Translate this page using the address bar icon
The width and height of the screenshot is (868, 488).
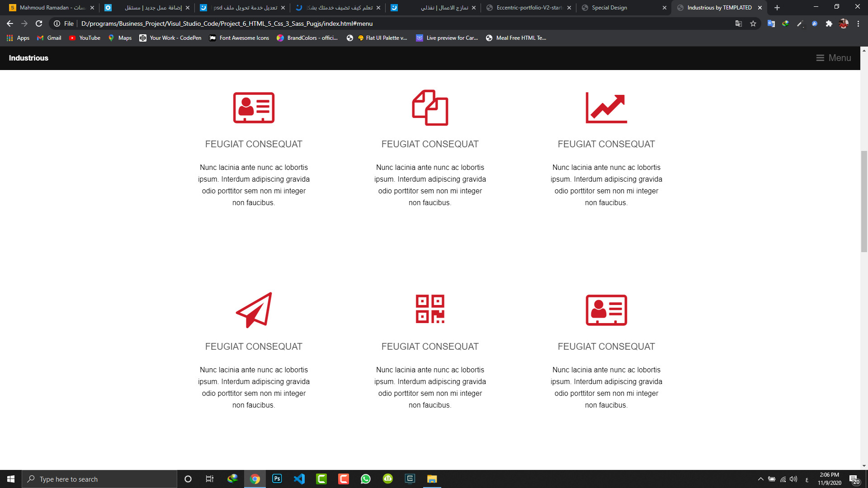point(739,23)
